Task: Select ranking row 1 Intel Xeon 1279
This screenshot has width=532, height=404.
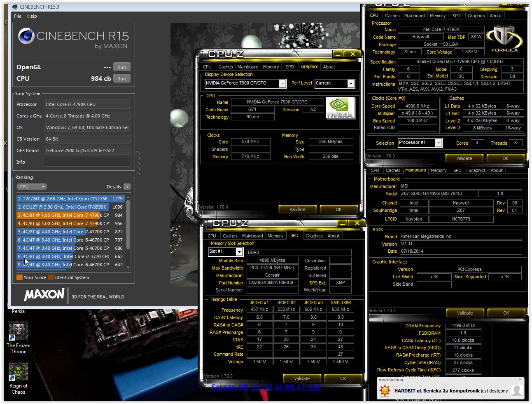Action: coord(70,199)
